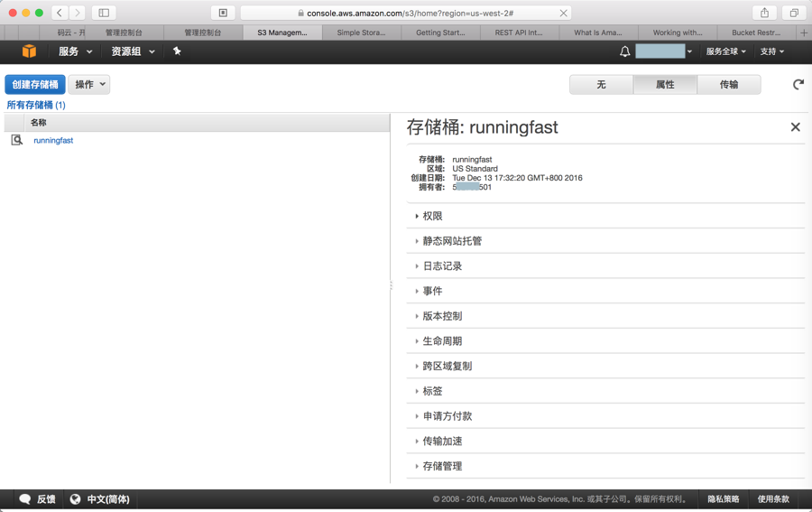Select the 无 view toggle
Image resolution: width=812 pixels, height=512 pixels.
click(601, 85)
